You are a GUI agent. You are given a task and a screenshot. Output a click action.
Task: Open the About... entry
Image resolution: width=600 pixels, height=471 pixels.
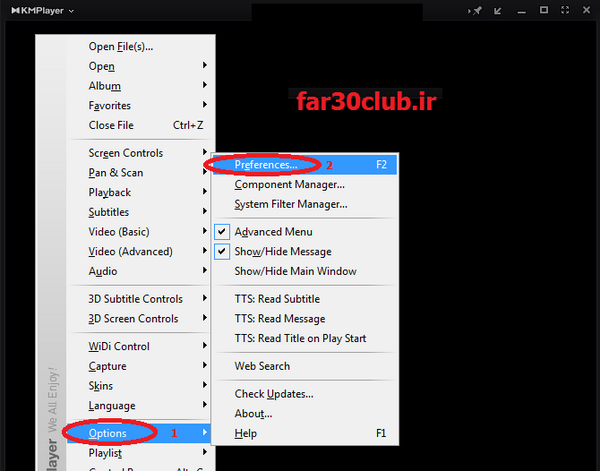coord(305,414)
